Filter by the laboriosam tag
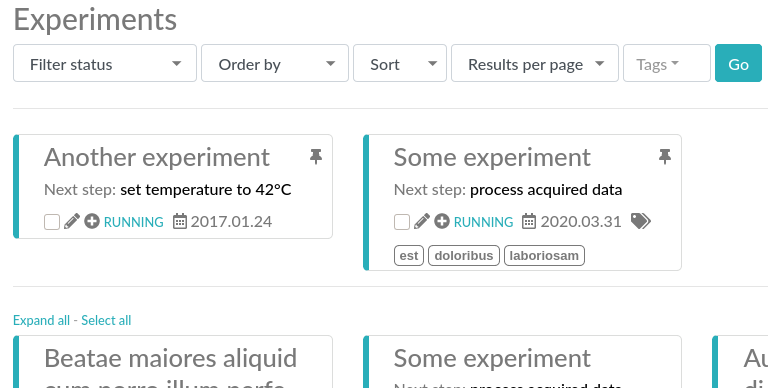Screen dimensions: 768x388 [x=544, y=256]
